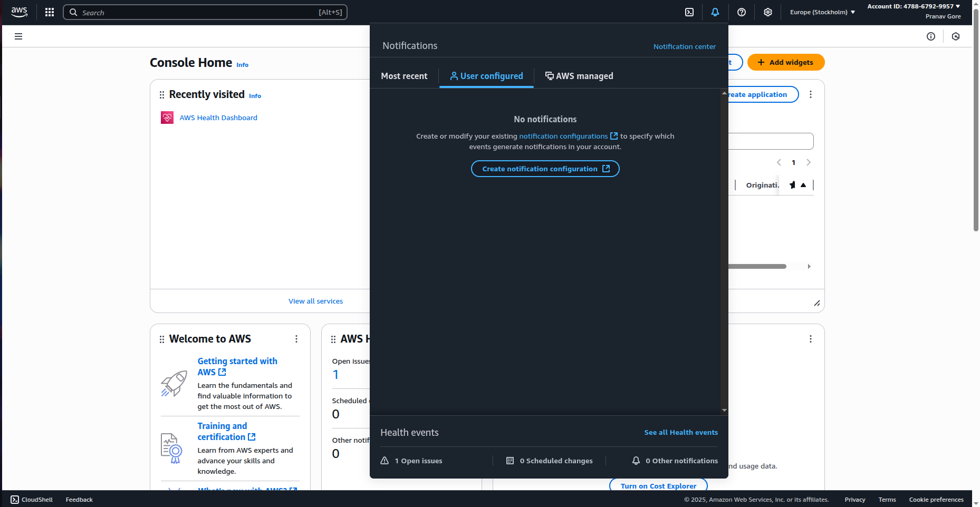Open the sidebar hamburger menu

coord(18,36)
